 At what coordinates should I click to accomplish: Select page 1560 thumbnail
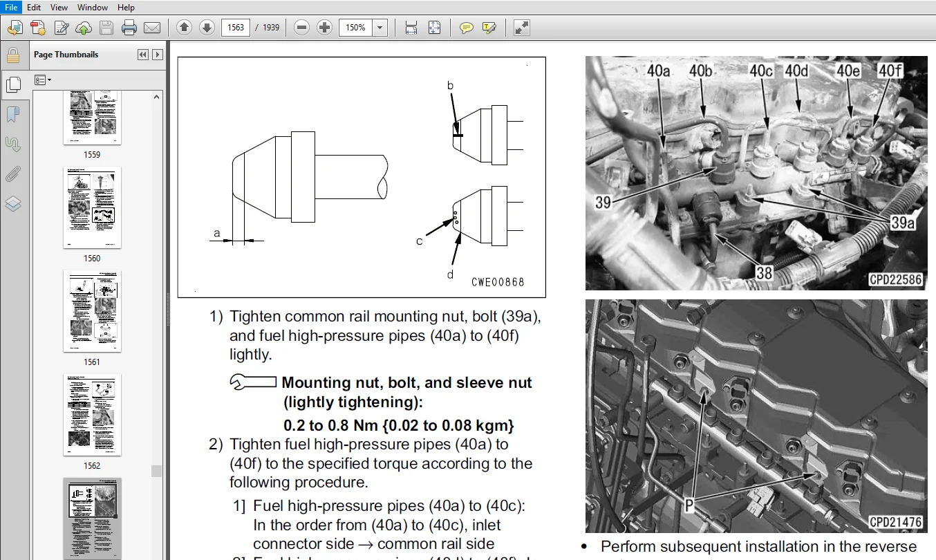(x=92, y=207)
